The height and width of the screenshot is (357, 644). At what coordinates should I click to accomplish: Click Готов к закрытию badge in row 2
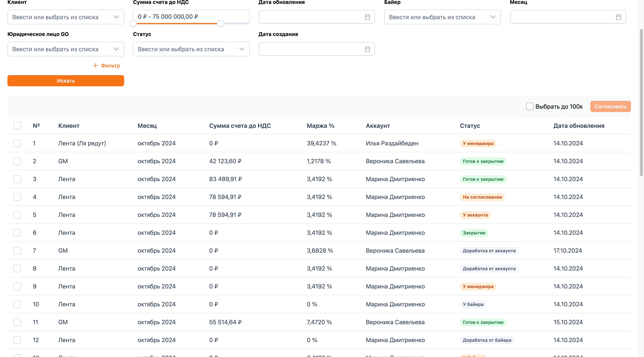(483, 161)
